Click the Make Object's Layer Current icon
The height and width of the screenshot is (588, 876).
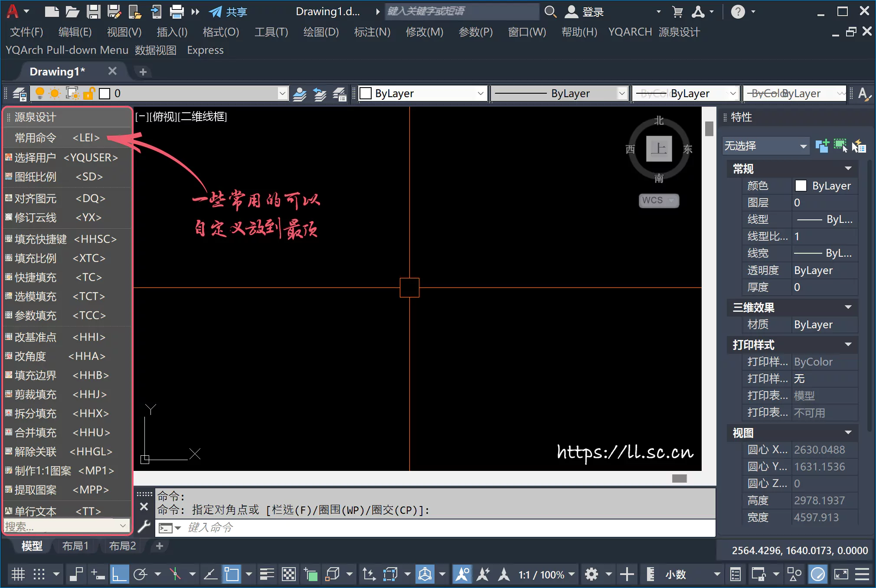point(299,94)
